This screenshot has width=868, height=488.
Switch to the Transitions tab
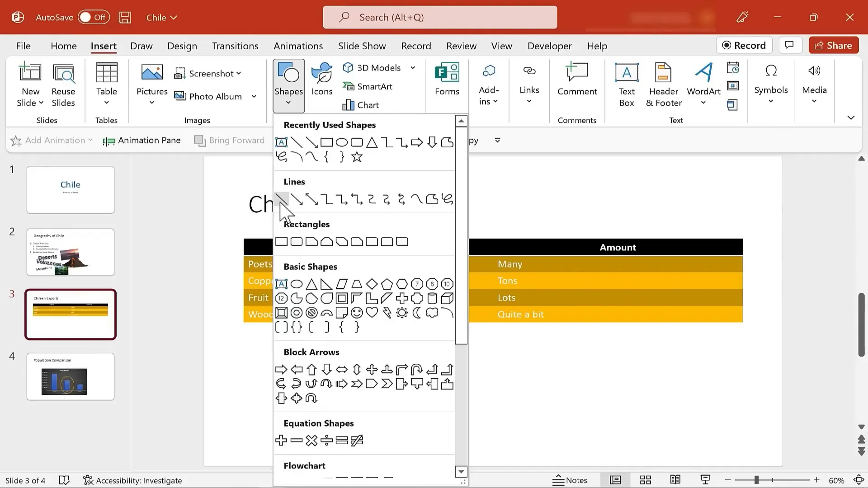click(235, 46)
